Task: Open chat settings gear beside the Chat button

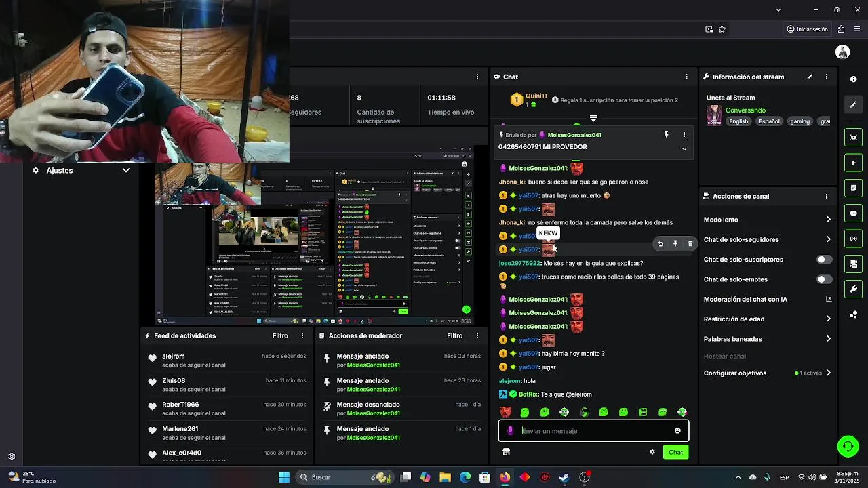Action: [652, 452]
